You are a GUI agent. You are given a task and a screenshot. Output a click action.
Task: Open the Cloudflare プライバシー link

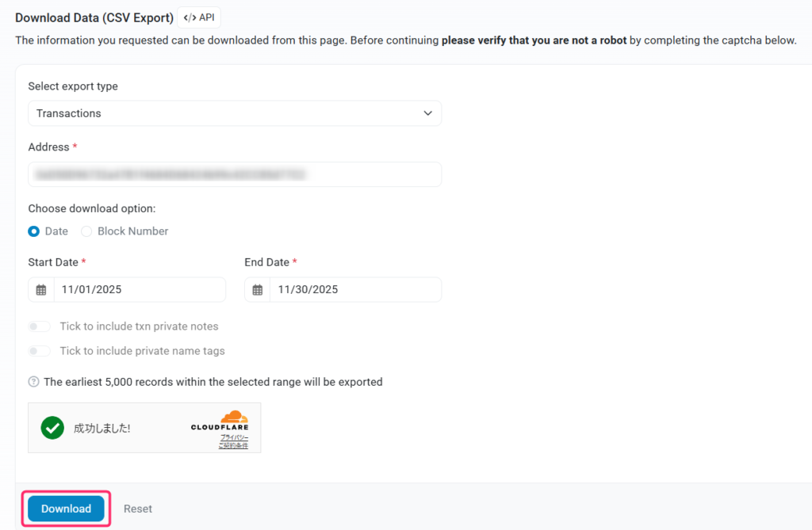[234, 437]
